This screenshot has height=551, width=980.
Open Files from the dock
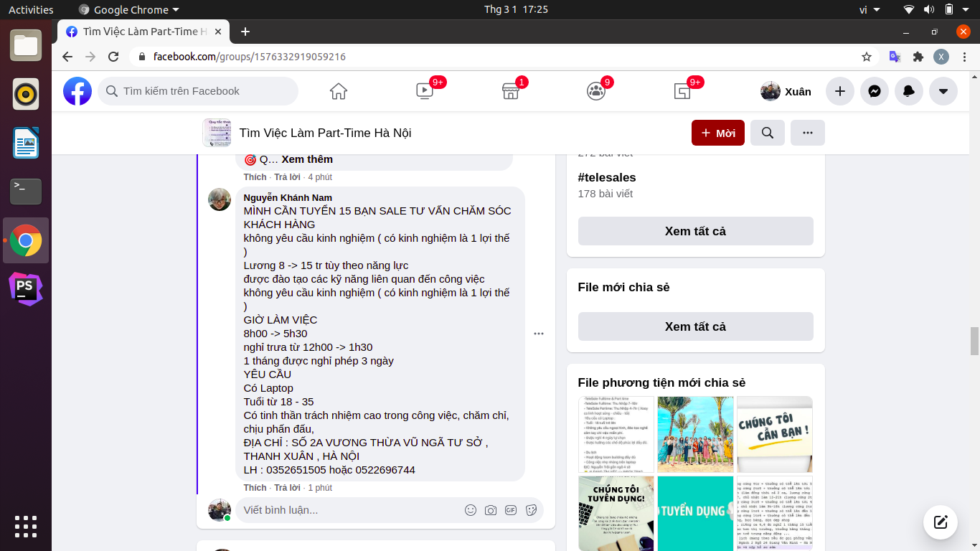(x=26, y=46)
